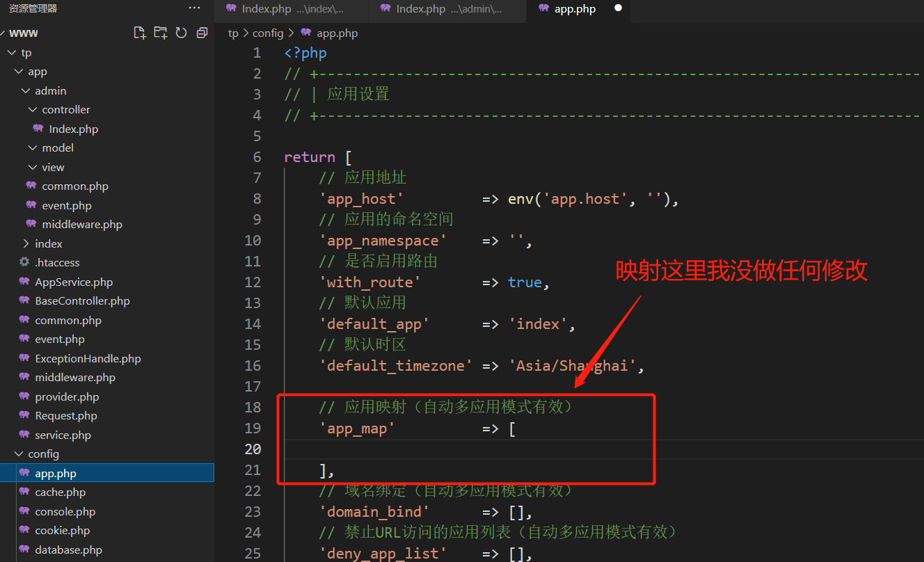Click the tp breadcrumb segment
Viewport: 924px width, 562px height.
coord(233,33)
